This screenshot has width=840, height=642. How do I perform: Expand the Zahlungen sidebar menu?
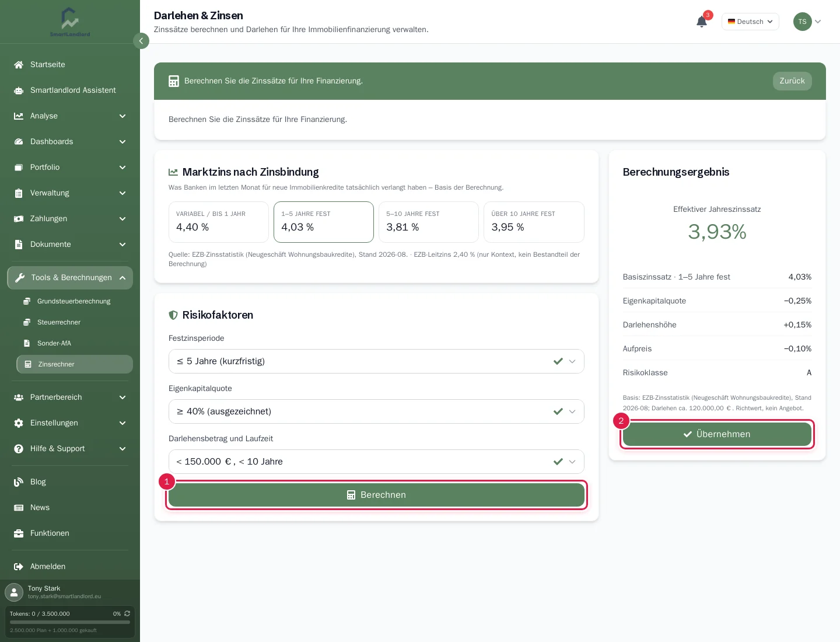(x=70, y=219)
